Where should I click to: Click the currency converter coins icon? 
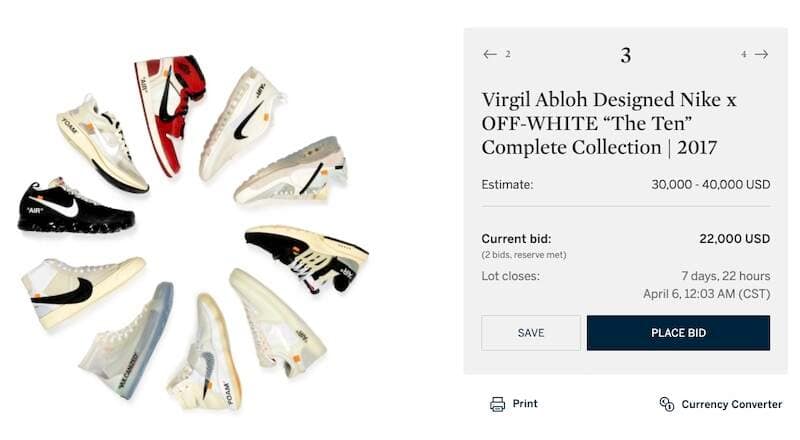667,404
